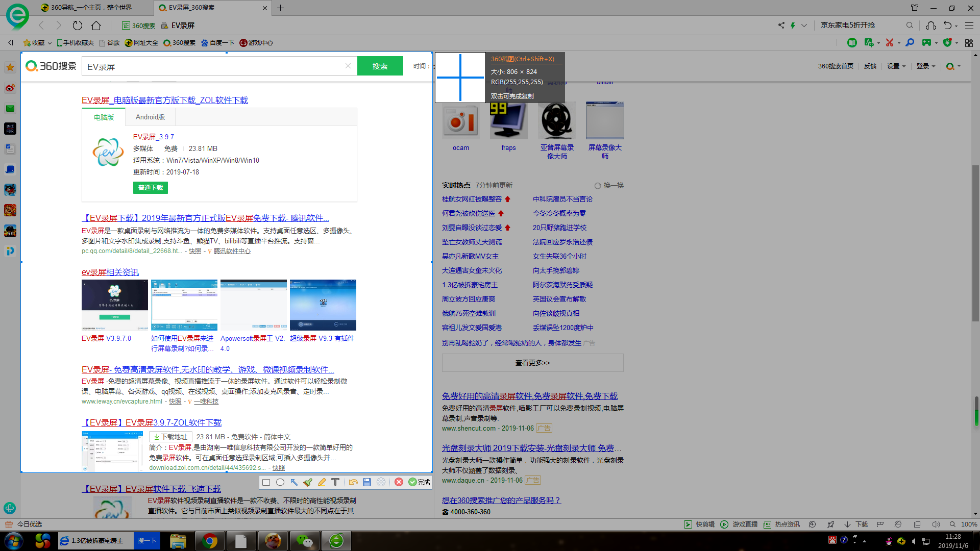
Task: Select the ellipse annotation tool
Action: tap(280, 482)
